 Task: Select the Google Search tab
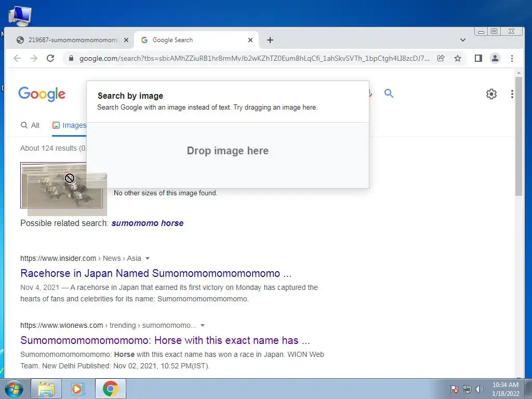[x=196, y=40]
